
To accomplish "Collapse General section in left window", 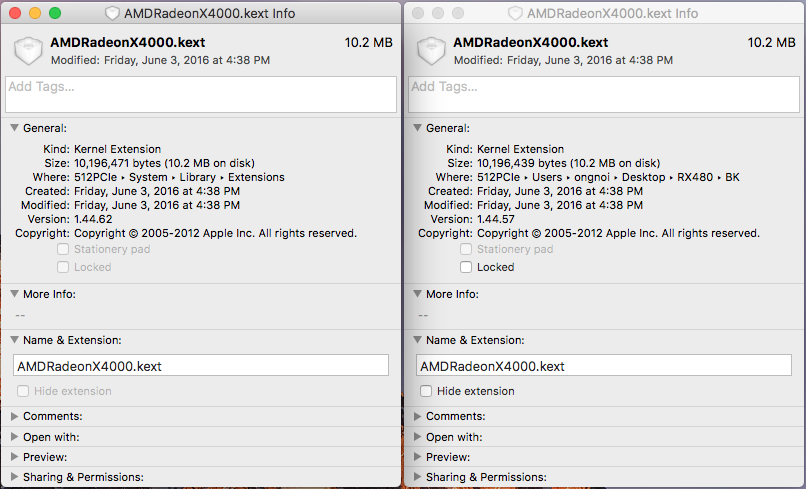I will point(14,128).
